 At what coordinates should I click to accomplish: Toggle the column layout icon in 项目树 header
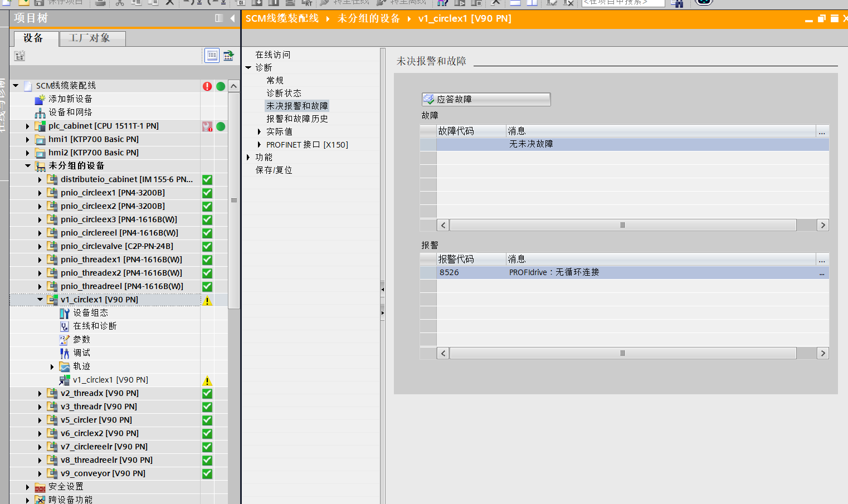pos(219,18)
